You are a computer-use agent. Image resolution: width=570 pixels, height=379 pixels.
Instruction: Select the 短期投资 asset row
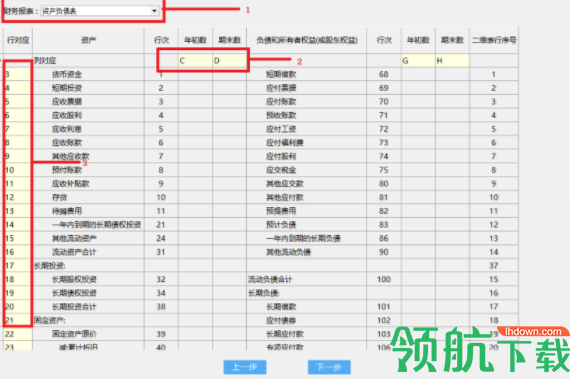(67, 88)
